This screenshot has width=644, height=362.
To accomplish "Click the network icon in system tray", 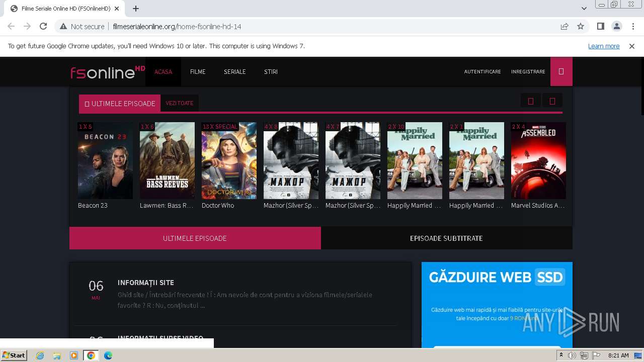I will 584,355.
